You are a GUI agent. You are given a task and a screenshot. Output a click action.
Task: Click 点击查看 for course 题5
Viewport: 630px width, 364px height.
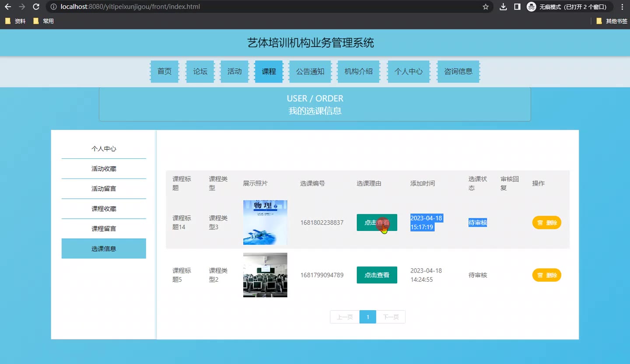coord(377,275)
